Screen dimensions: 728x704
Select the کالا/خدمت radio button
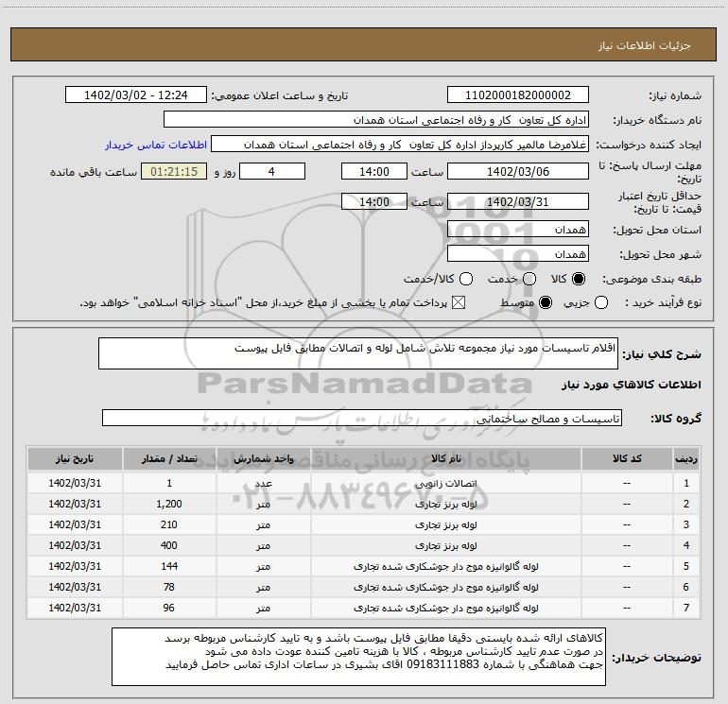coord(466,279)
